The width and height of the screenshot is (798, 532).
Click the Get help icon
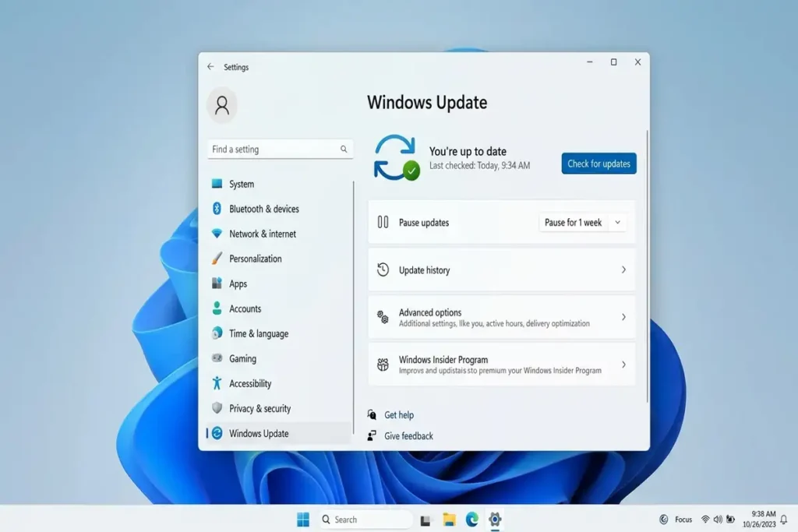[x=372, y=414]
